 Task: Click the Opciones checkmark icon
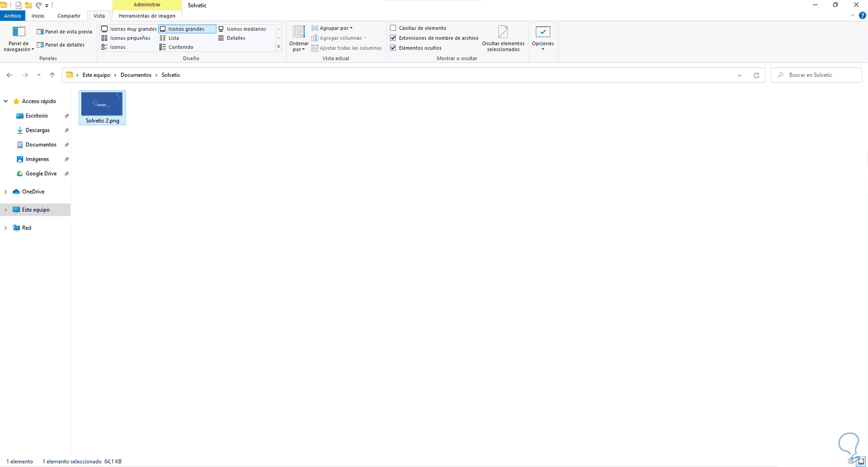pos(543,32)
